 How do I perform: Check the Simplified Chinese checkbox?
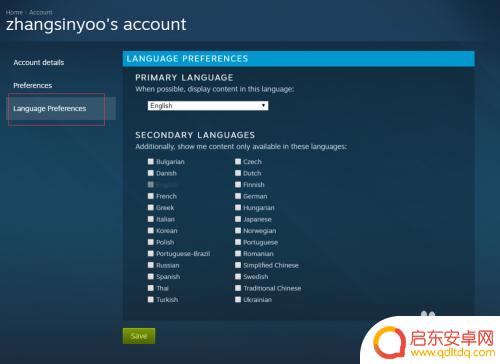[x=238, y=265]
